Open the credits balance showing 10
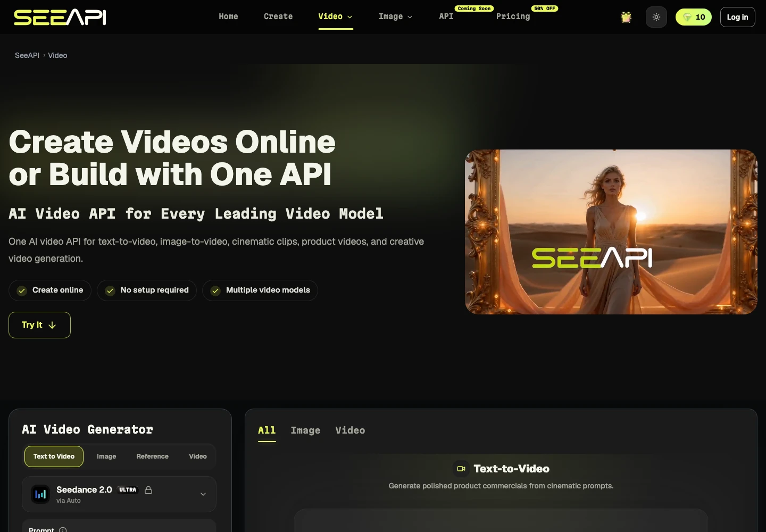This screenshot has width=766, height=532. tap(694, 17)
